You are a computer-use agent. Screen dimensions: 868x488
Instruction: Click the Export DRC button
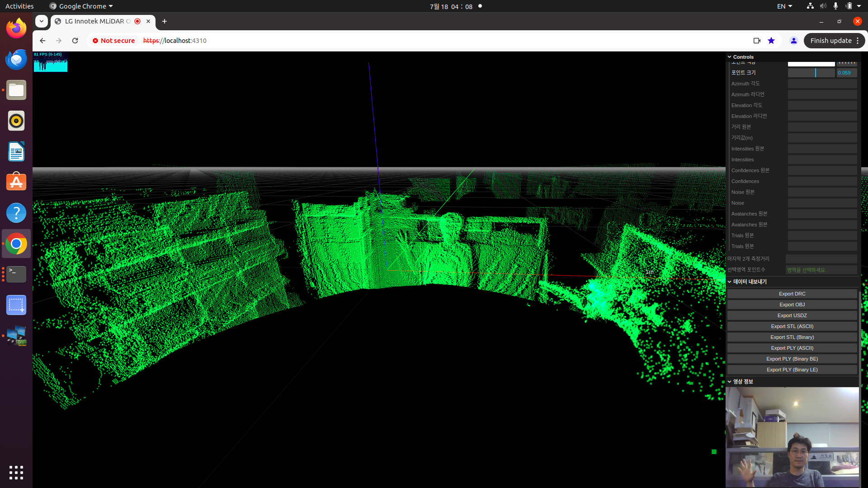pyautogui.click(x=792, y=293)
